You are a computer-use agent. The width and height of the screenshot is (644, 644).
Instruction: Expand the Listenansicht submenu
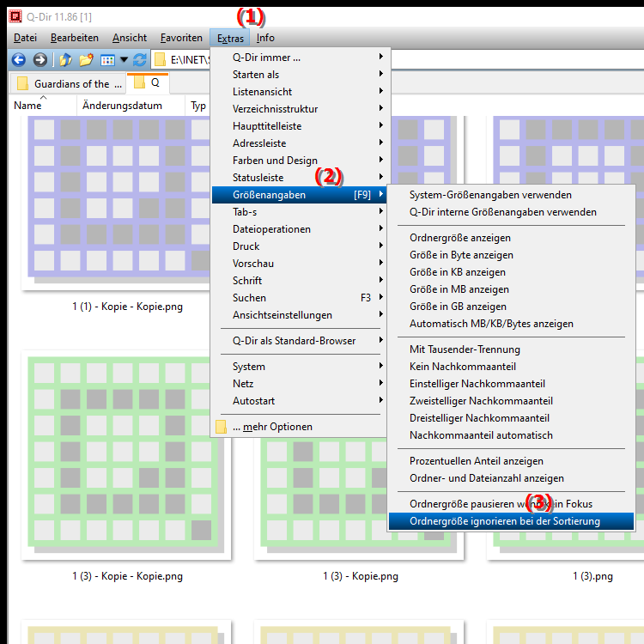click(299, 92)
